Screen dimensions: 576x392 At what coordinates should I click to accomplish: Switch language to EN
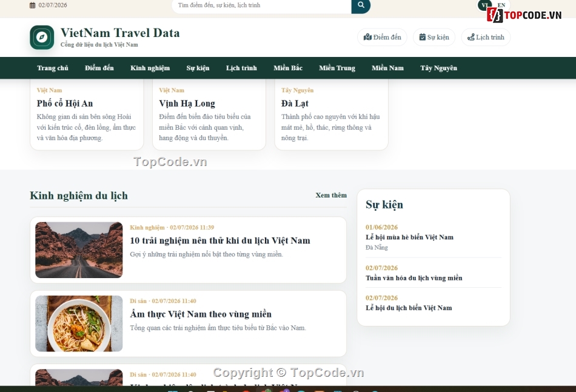point(501,5)
